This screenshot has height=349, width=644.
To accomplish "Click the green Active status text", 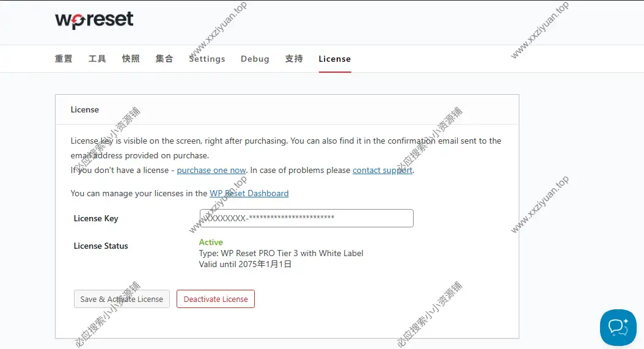I will point(211,242).
